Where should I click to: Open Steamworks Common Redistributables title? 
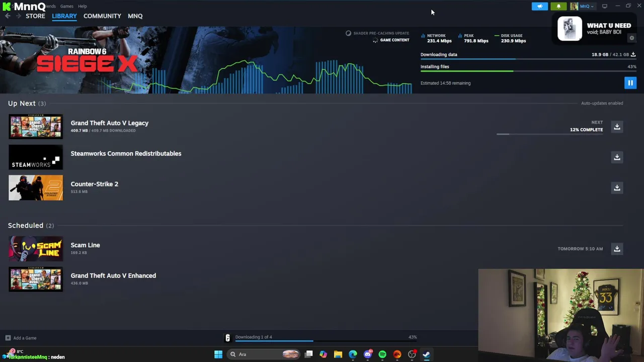pyautogui.click(x=126, y=153)
